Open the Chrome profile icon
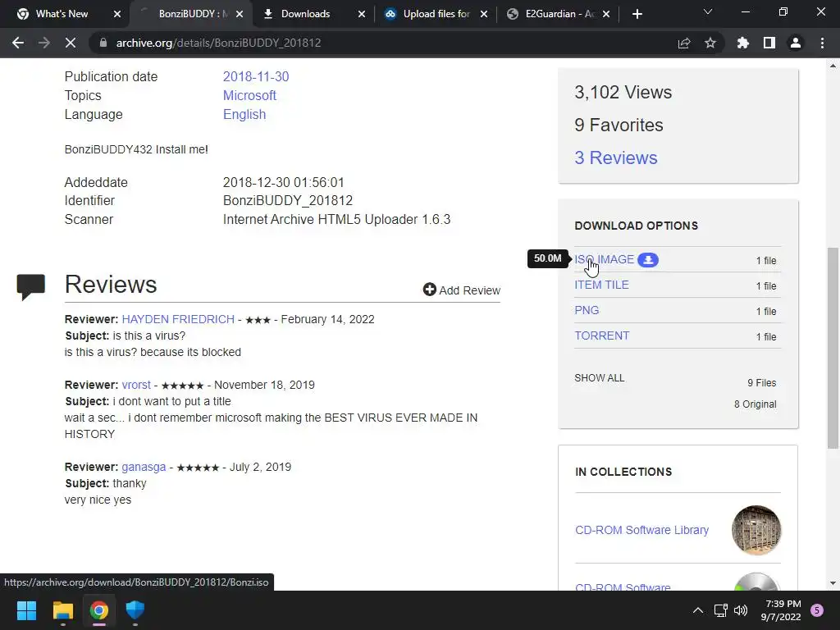 [x=796, y=43]
